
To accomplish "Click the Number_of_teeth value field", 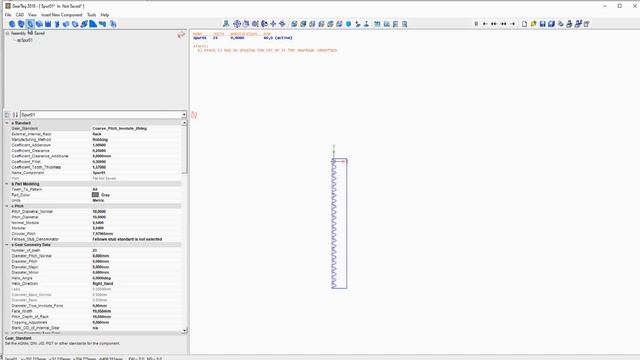I will pyautogui.click(x=136, y=250).
